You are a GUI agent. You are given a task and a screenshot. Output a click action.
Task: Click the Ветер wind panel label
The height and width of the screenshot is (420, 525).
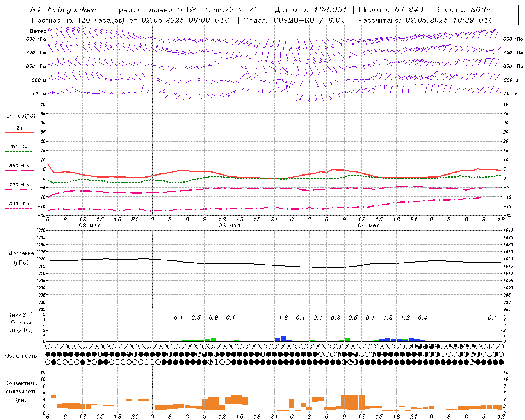coord(37,31)
